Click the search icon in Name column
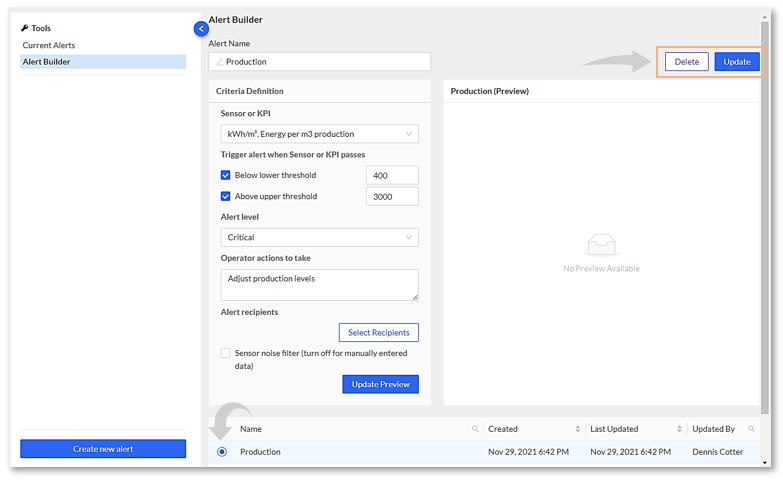This screenshot has width=783, height=481. tap(475, 429)
